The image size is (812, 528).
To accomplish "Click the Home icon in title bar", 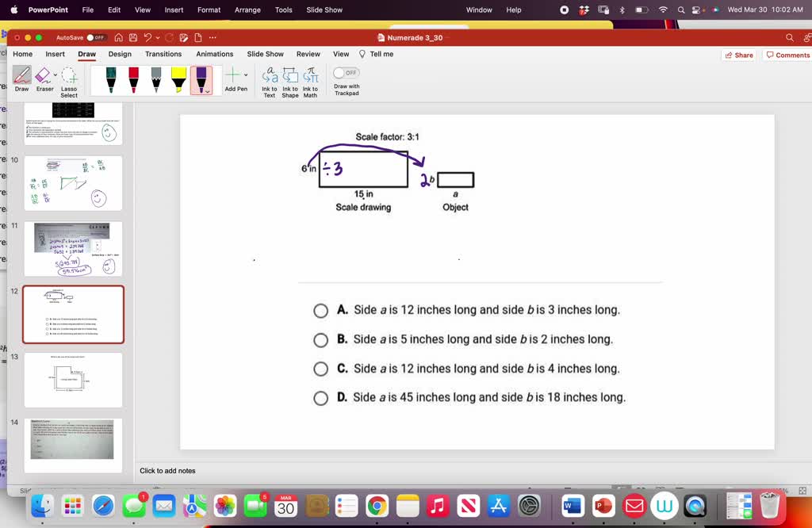I will (x=119, y=38).
